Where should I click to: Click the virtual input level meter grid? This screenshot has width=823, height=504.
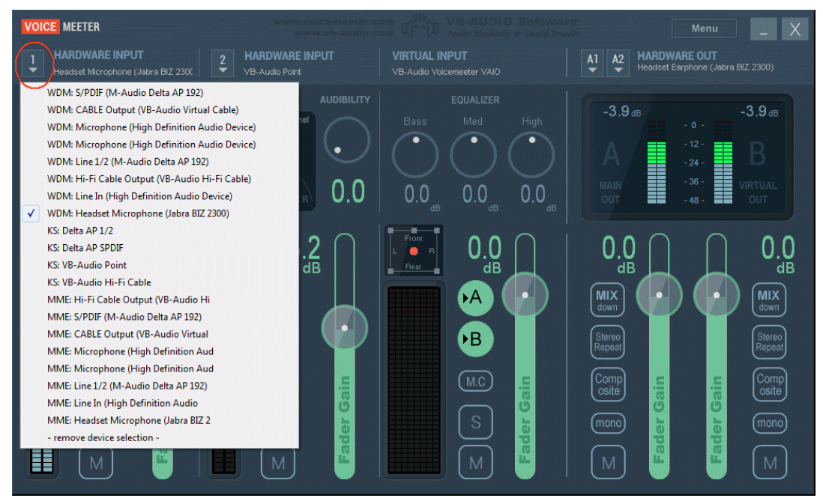point(414,380)
